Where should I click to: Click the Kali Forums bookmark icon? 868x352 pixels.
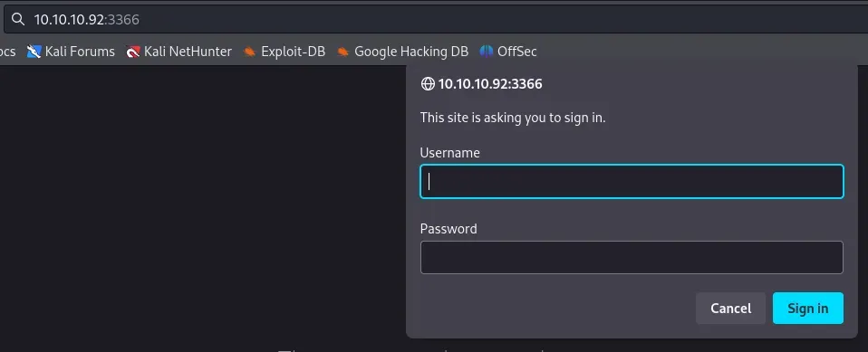(34, 52)
